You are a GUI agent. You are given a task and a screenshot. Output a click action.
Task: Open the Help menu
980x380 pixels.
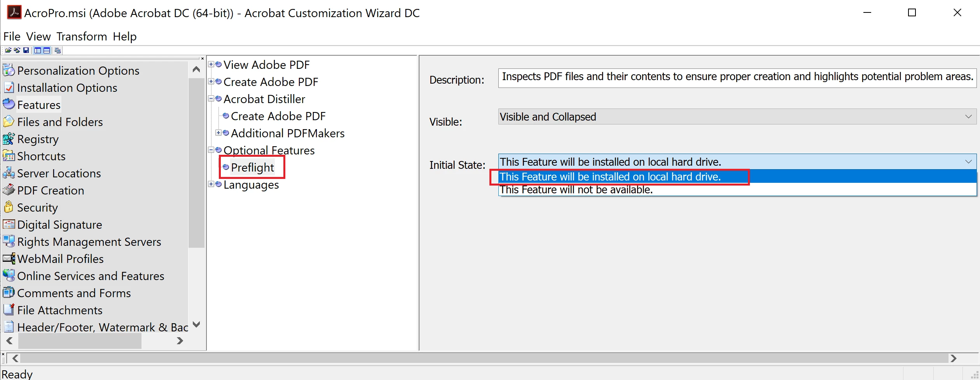pyautogui.click(x=125, y=37)
